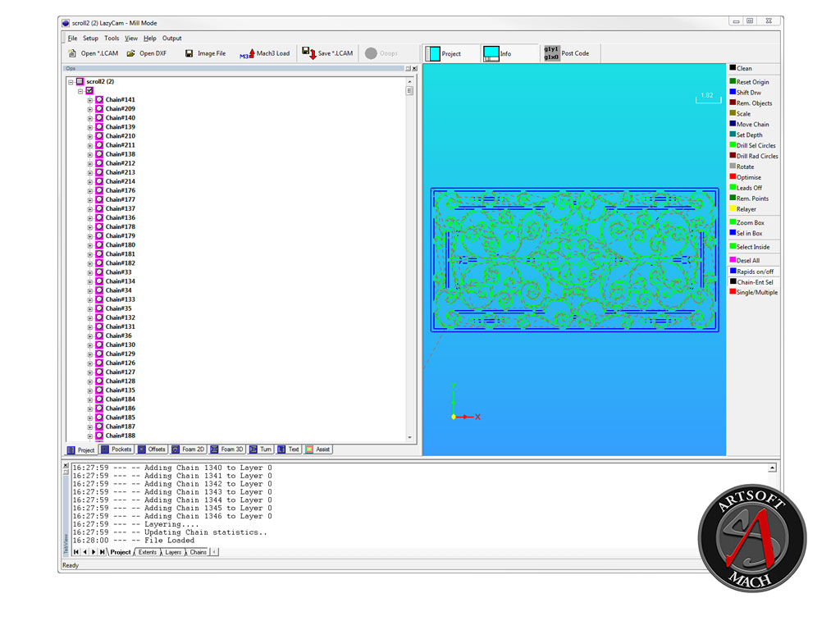Open the Setup menu
The width and height of the screenshot is (840, 630).
click(x=90, y=38)
